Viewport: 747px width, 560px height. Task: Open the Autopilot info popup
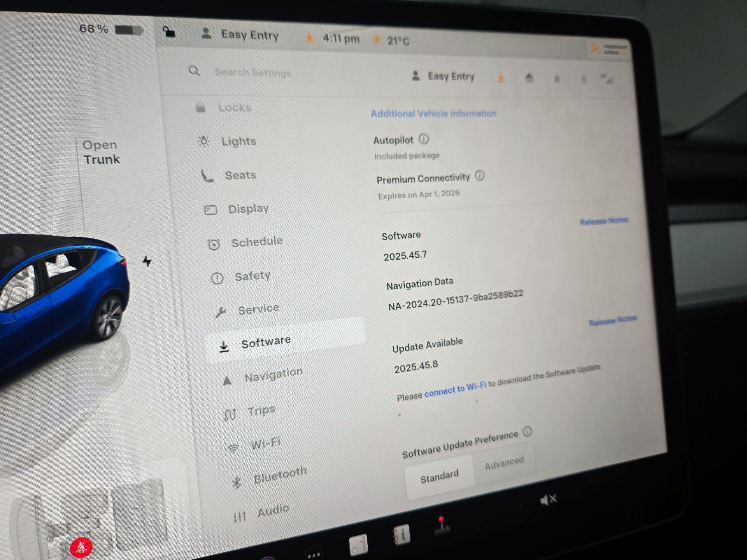click(424, 139)
